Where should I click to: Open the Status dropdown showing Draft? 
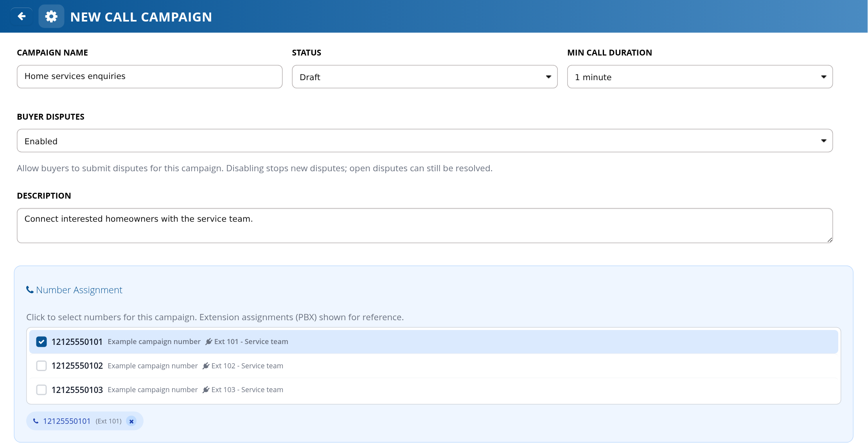(x=425, y=77)
